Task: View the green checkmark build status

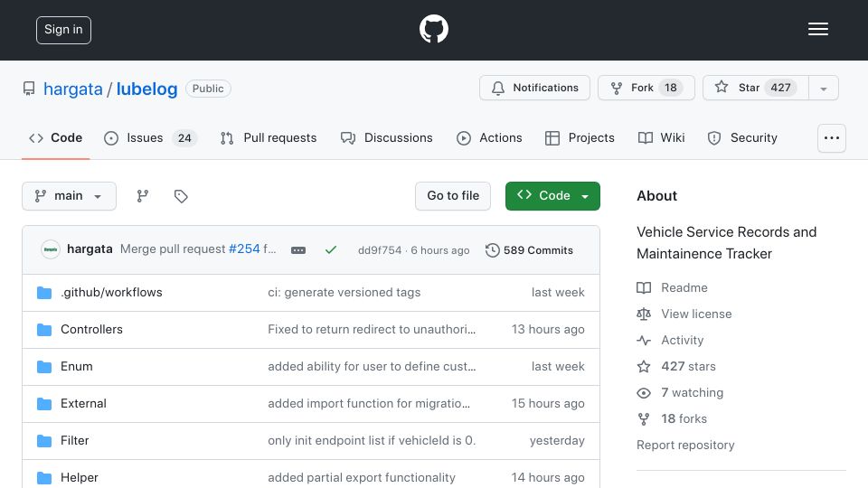Action: tap(331, 250)
